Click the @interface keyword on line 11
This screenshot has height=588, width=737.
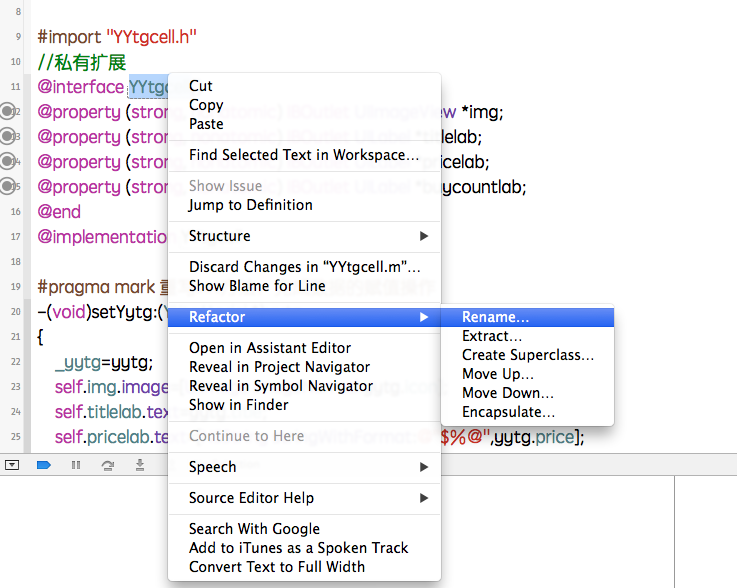(81, 87)
